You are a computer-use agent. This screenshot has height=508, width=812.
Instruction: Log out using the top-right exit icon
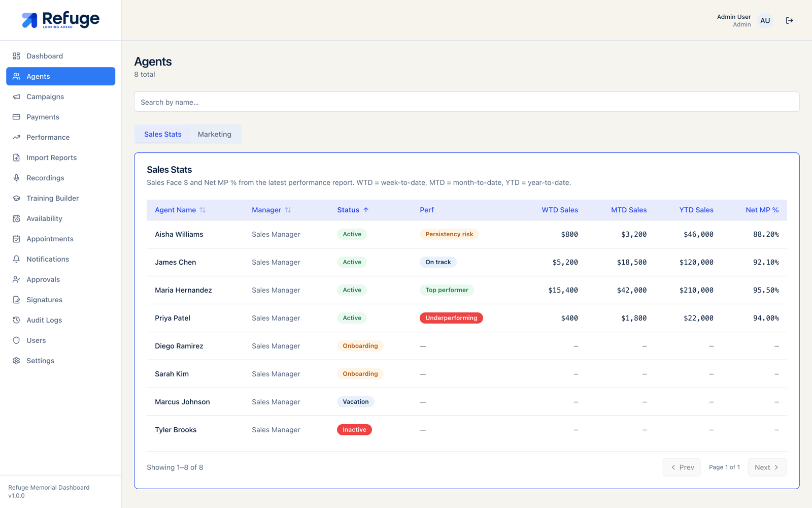click(x=789, y=20)
